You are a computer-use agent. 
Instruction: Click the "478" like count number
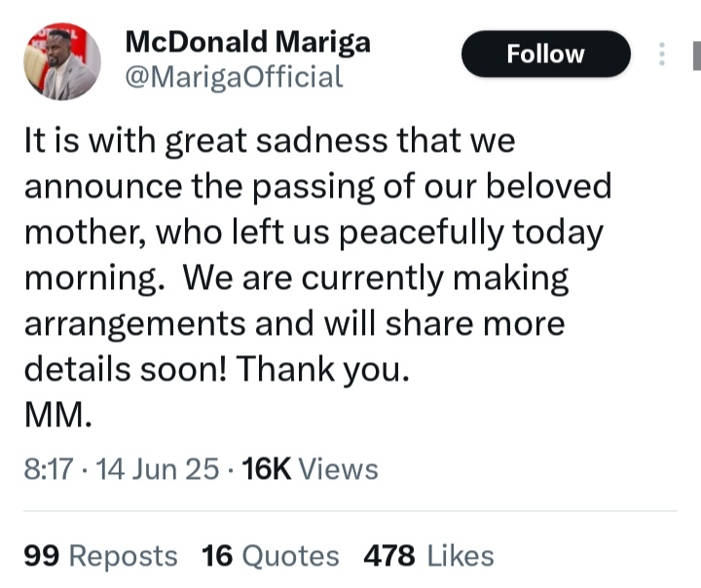(388, 556)
